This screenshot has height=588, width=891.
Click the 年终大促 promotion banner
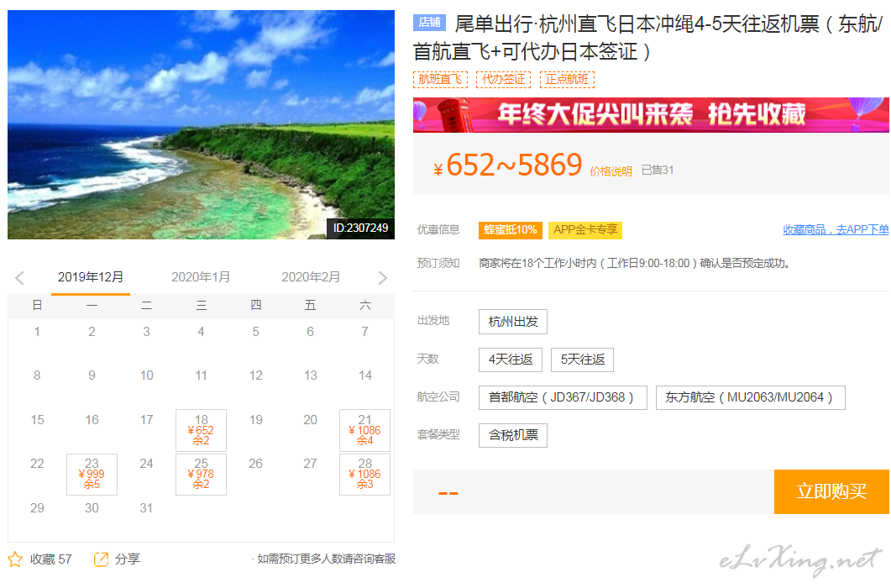pyautogui.click(x=651, y=115)
